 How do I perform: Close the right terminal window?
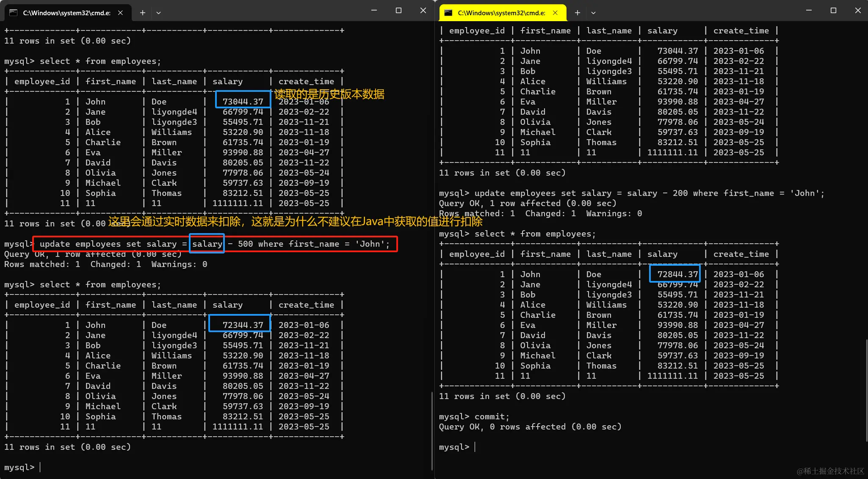858,10
